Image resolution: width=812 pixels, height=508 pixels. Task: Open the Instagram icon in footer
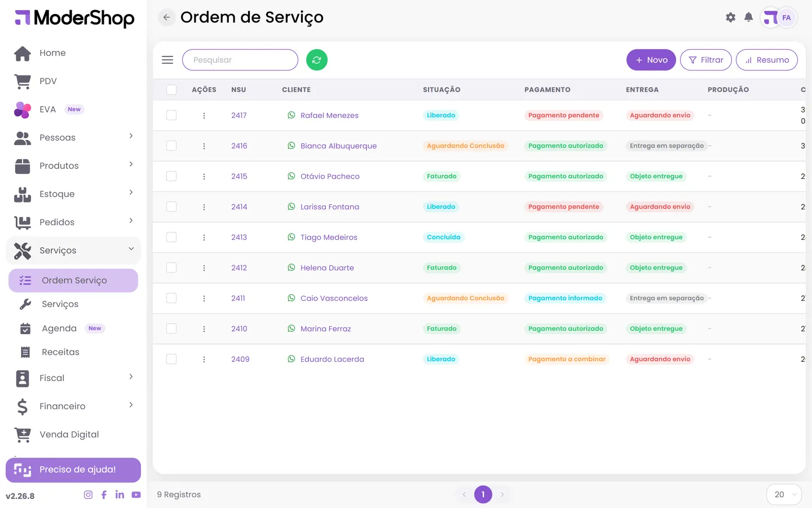pyautogui.click(x=88, y=494)
